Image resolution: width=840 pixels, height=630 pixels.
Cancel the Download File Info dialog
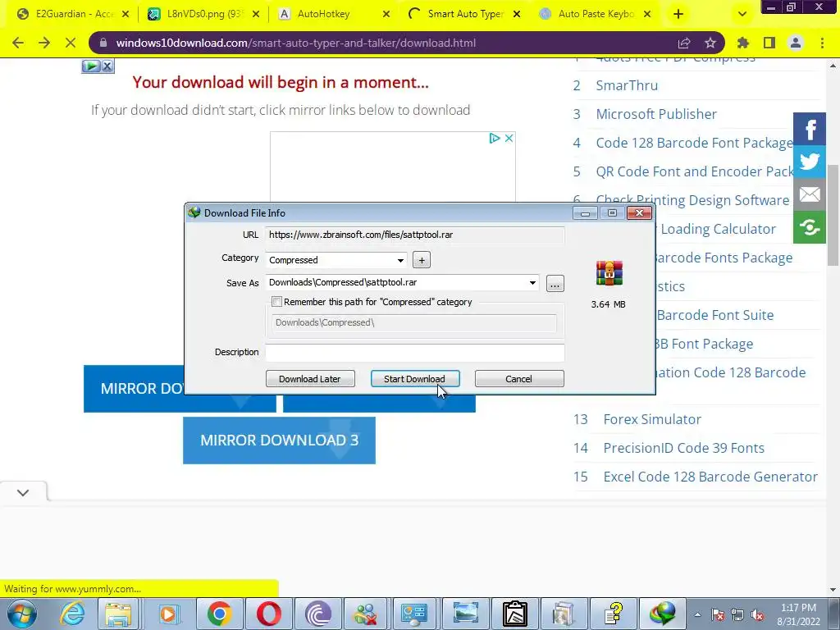click(x=519, y=379)
